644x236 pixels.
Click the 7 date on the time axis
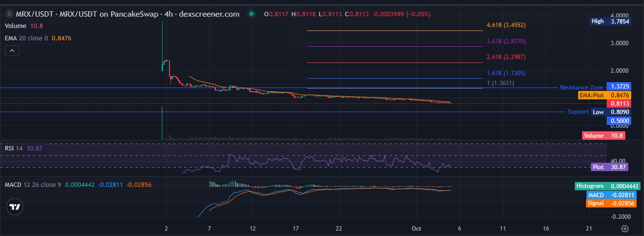point(210,229)
